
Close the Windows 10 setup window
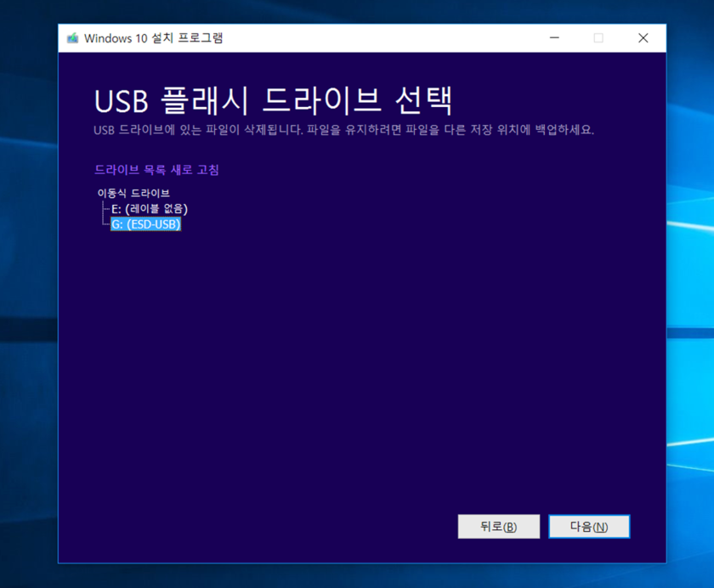click(643, 38)
